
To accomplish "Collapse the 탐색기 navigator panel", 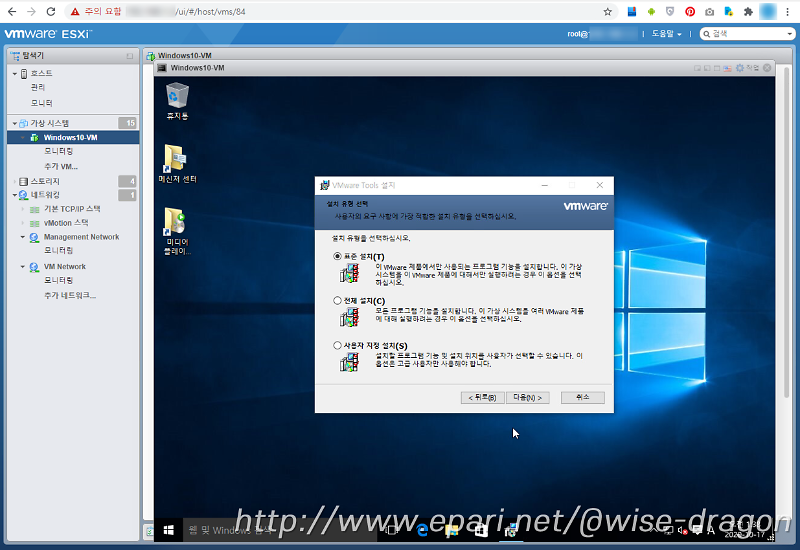I will (x=130, y=56).
